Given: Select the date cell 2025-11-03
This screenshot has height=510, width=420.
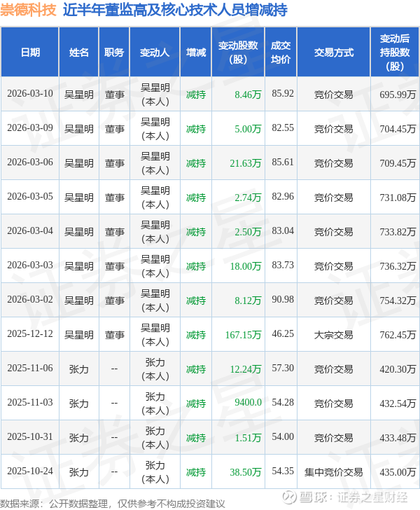Looking at the screenshot, I should (x=30, y=403).
